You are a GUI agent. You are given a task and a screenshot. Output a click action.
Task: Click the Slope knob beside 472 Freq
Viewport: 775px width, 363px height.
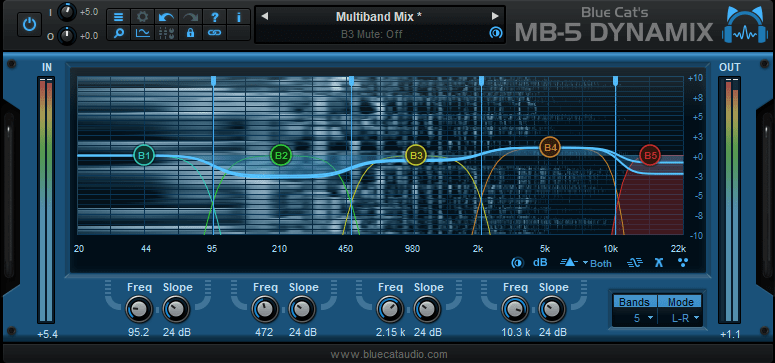(x=302, y=310)
